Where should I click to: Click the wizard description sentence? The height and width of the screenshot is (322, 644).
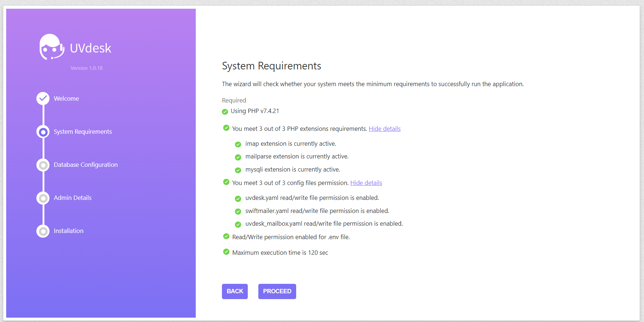tap(373, 84)
